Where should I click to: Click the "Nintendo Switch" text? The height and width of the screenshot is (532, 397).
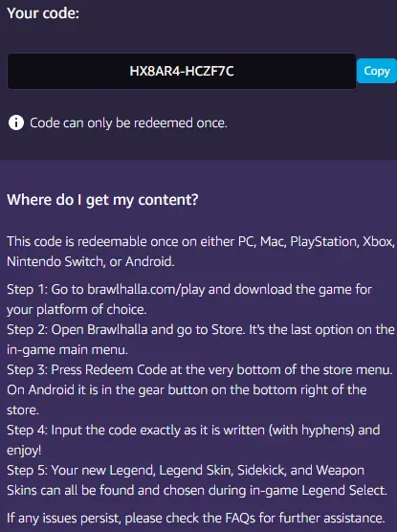coord(55,261)
